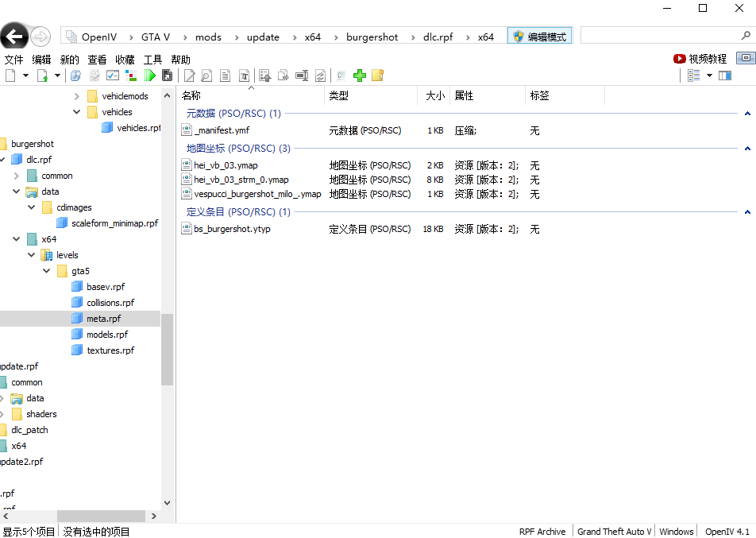Open the 帮助 menu
Screen dimensions: 756x538
180,60
